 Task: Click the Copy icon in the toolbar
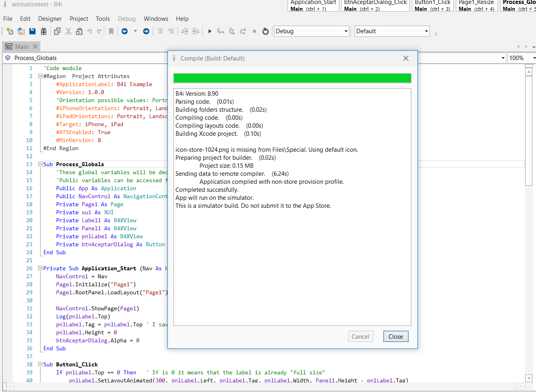click(x=57, y=31)
